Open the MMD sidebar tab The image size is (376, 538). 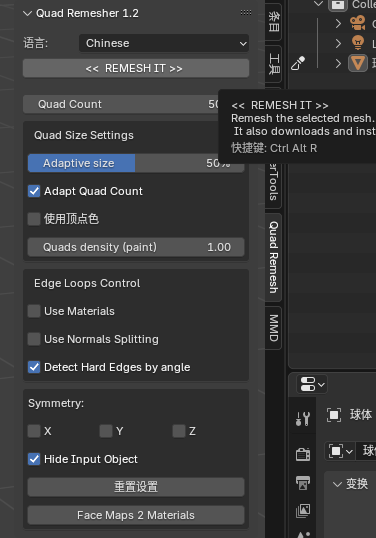(273, 328)
